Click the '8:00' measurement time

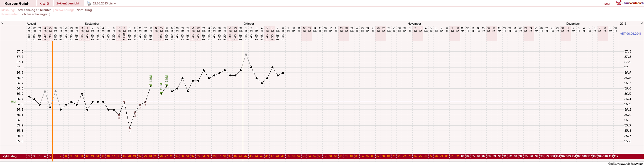(55, 38)
